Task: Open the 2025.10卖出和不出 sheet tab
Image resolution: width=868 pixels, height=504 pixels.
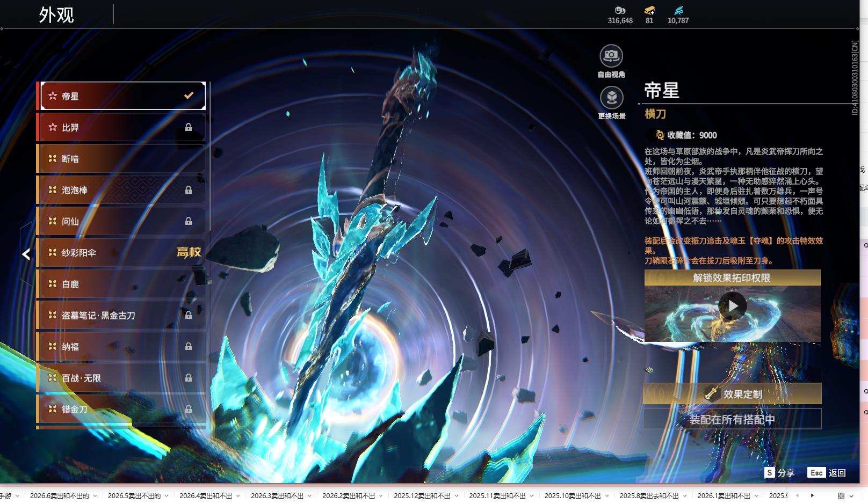Action: pyautogui.click(x=573, y=496)
